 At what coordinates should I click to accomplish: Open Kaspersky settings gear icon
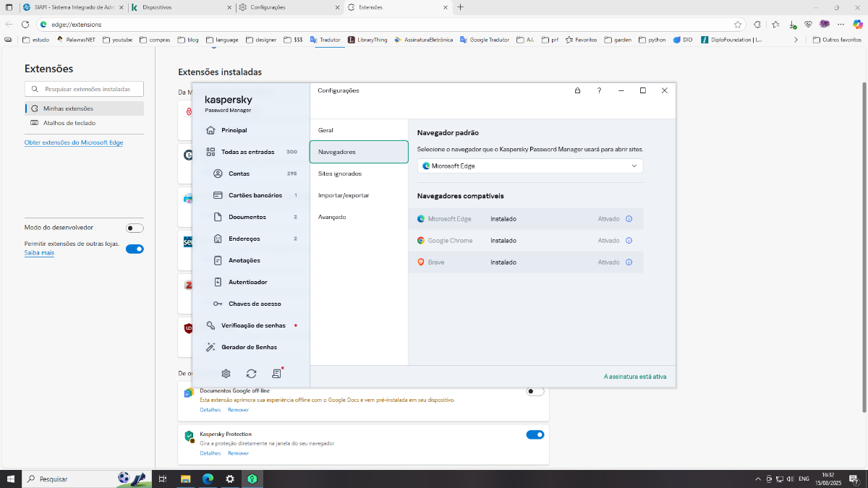[x=226, y=374]
